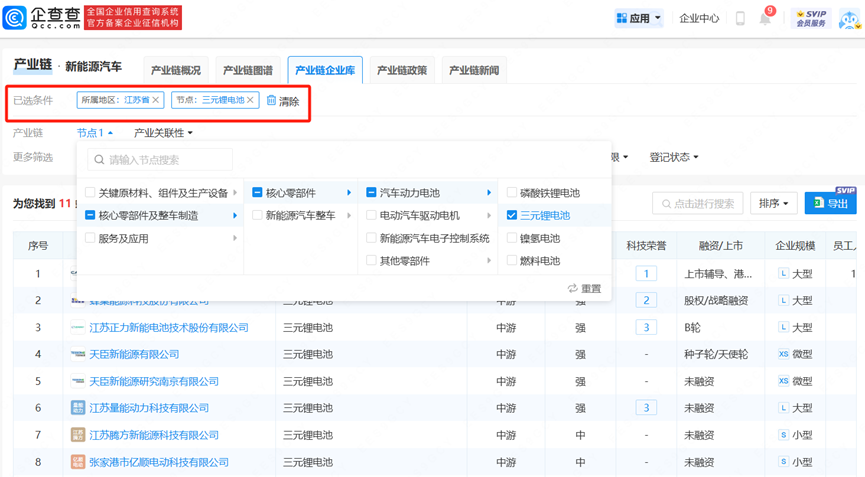The width and height of the screenshot is (865, 477).
Task: Switch to the 产业链概况 tab
Action: tap(176, 70)
